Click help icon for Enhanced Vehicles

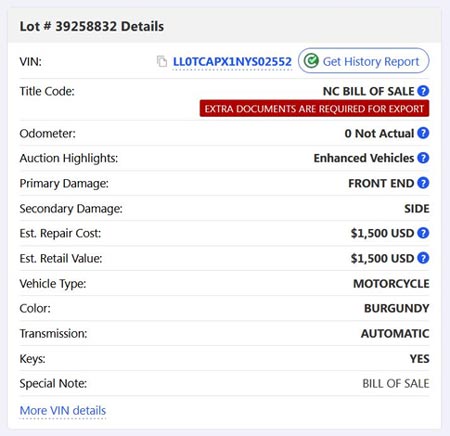(x=423, y=158)
